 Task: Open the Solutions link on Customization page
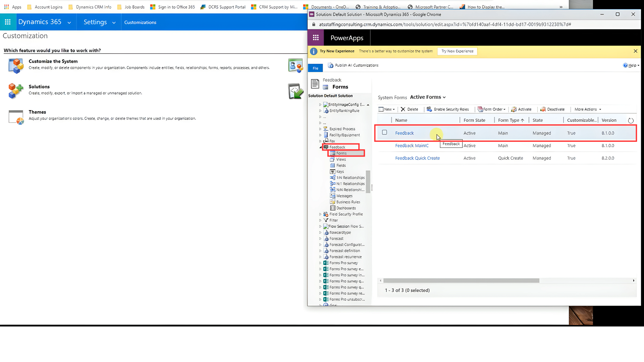pos(39,86)
